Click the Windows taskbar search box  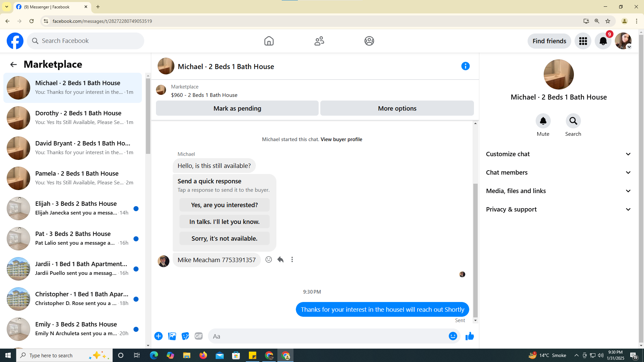pyautogui.click(x=64, y=355)
